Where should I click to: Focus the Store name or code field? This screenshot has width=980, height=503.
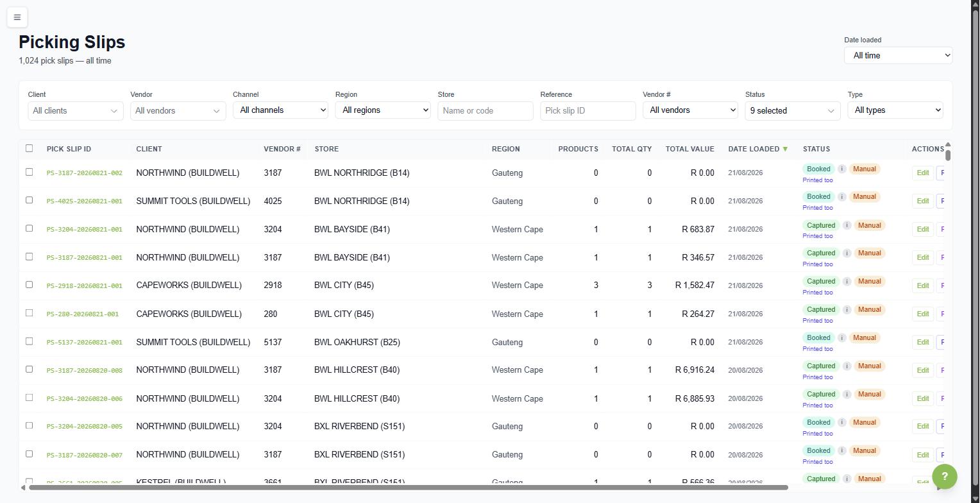[486, 110]
